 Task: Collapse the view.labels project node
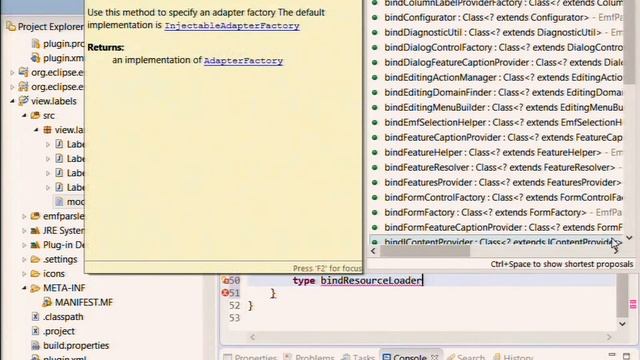[12, 101]
